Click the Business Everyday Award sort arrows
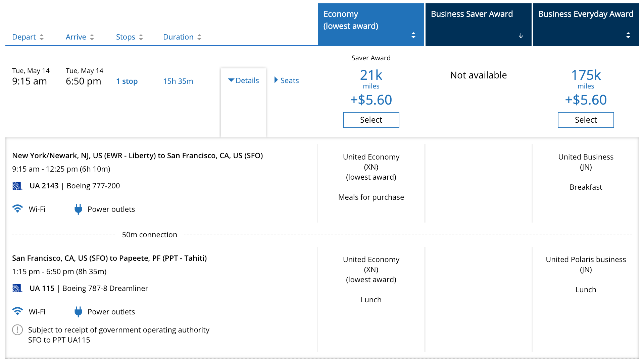The image size is (643, 364). [628, 35]
